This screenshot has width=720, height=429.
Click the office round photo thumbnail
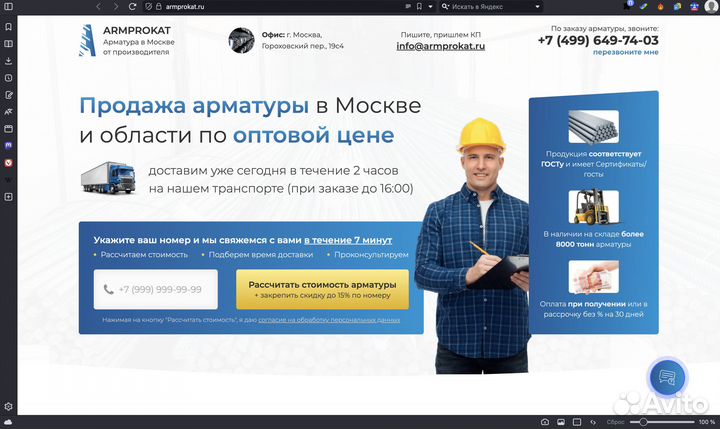[242, 40]
